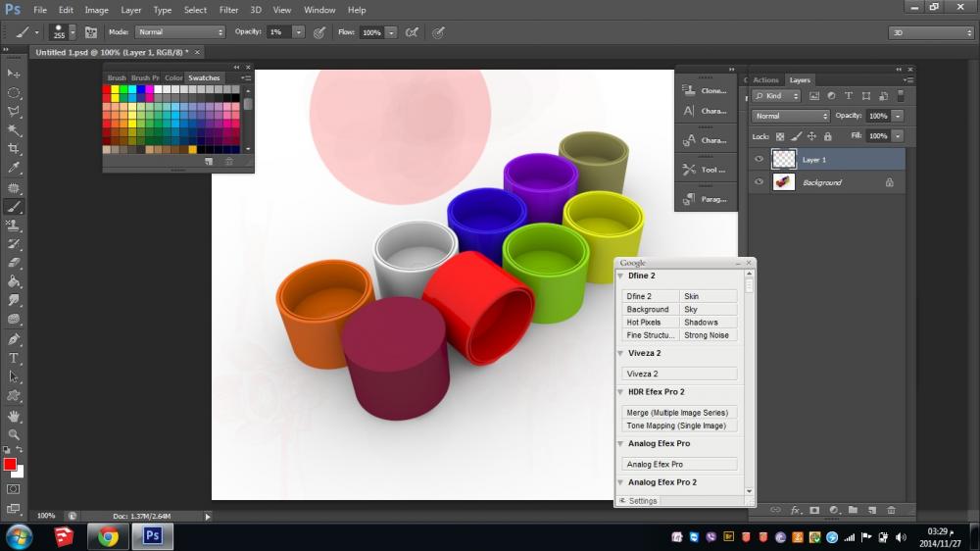Viewport: 980px width, 551px height.
Task: Click the Viveza 2 button
Action: click(x=679, y=374)
